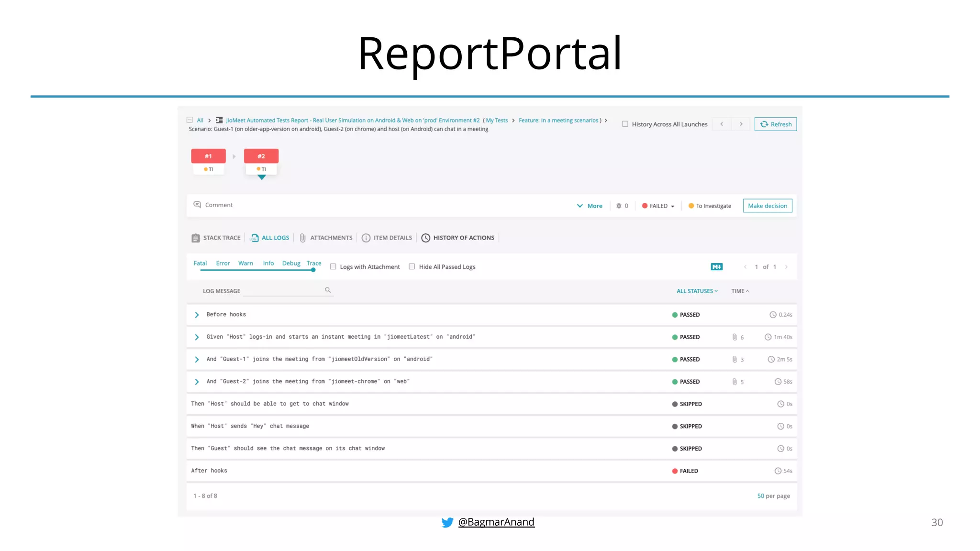Change the 50 per page setting
The image size is (980, 551).
773,496
